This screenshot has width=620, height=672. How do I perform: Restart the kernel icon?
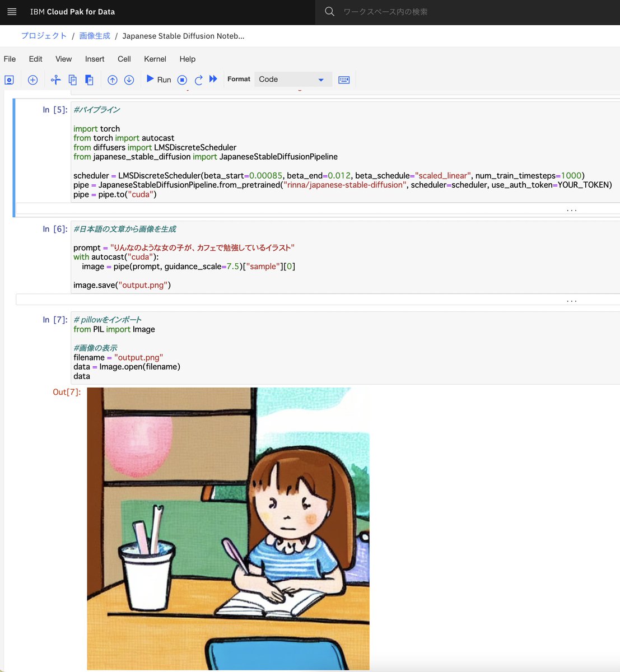pos(198,80)
